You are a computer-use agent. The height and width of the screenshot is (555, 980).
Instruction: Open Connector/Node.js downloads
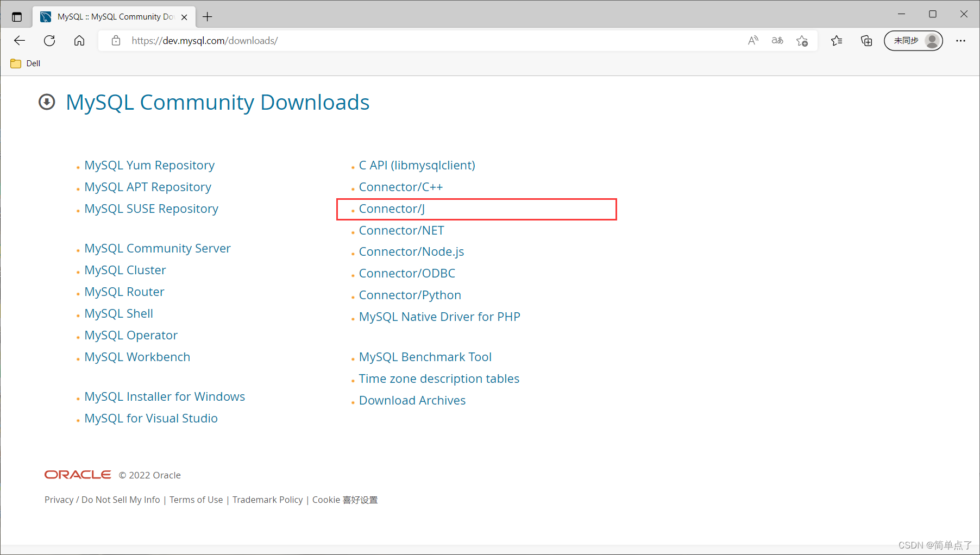[x=411, y=251]
